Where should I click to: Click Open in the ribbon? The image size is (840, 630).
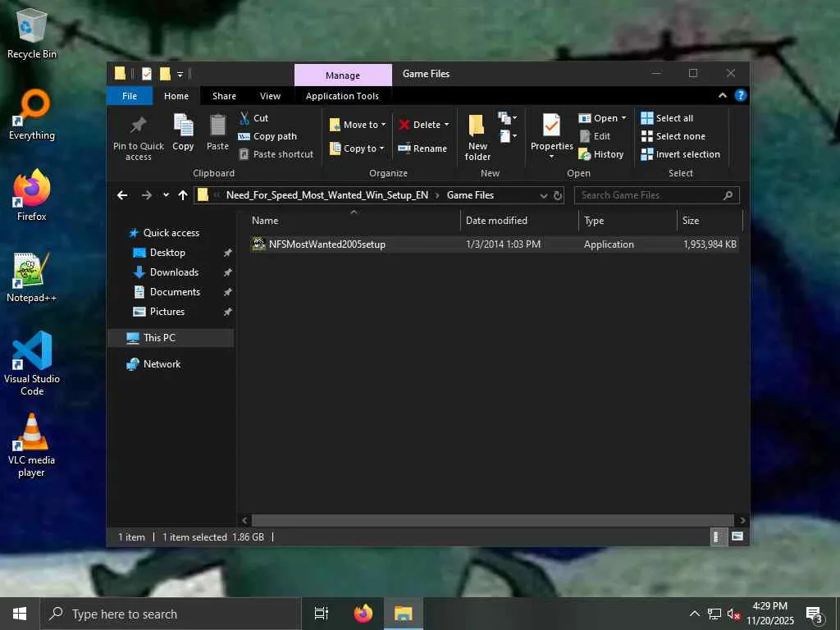tap(598, 118)
